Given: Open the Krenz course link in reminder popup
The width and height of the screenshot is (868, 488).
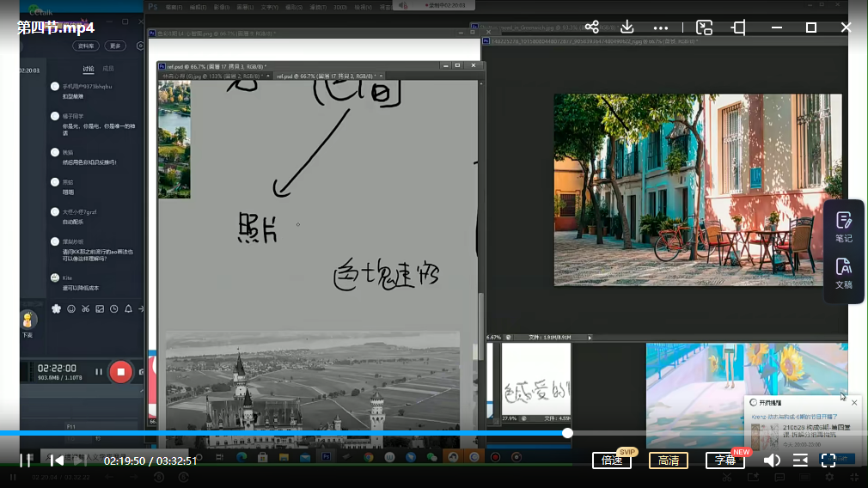Looking at the screenshot, I should pyautogui.click(x=795, y=417).
